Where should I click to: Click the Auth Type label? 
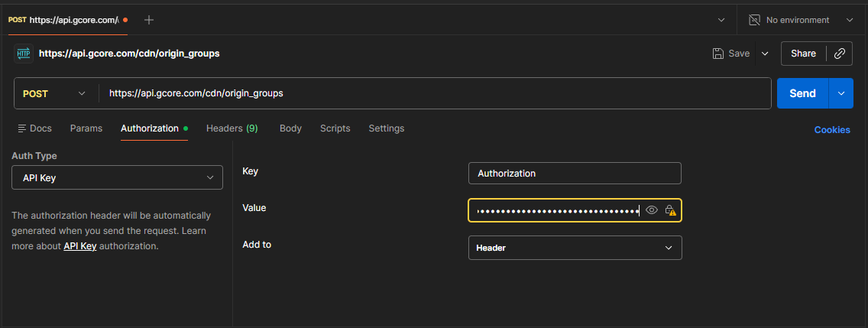point(34,156)
